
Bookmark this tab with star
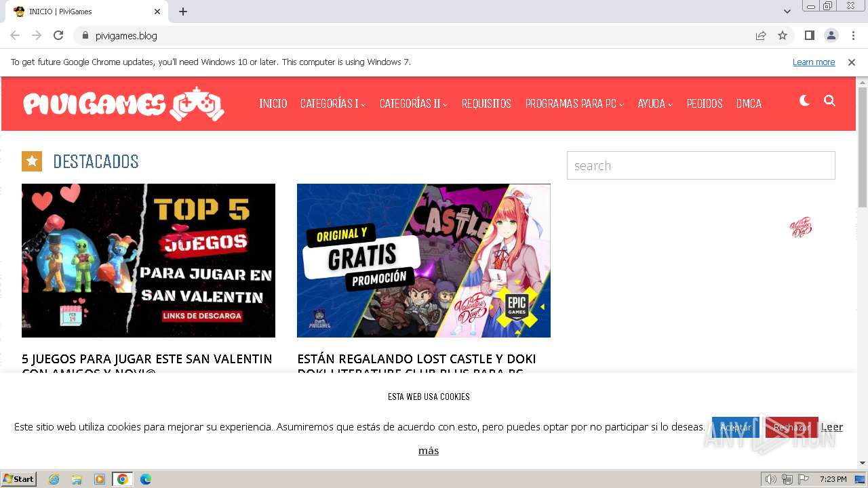click(783, 35)
